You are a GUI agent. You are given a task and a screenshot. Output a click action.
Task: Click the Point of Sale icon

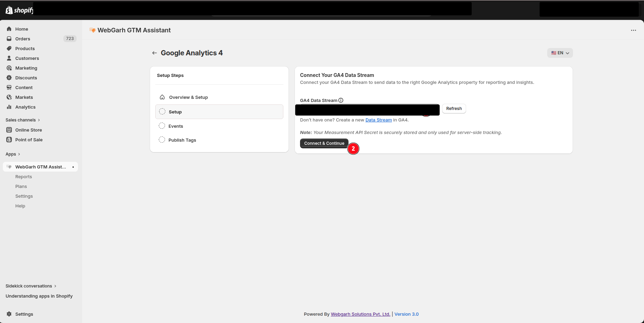9,140
